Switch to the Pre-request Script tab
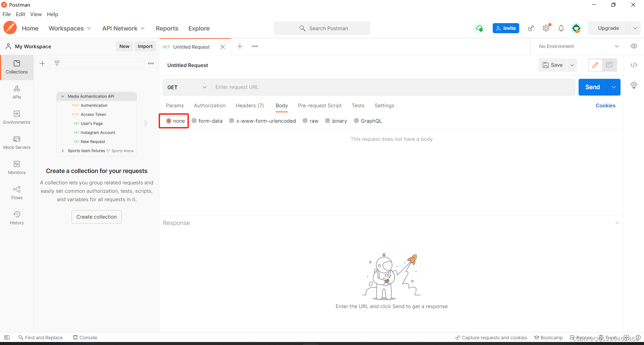644x345 pixels. click(x=320, y=106)
